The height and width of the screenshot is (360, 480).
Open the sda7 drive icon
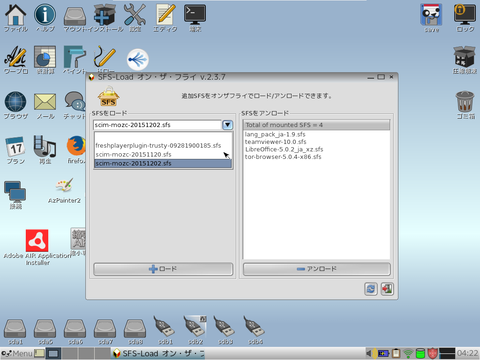(105, 329)
